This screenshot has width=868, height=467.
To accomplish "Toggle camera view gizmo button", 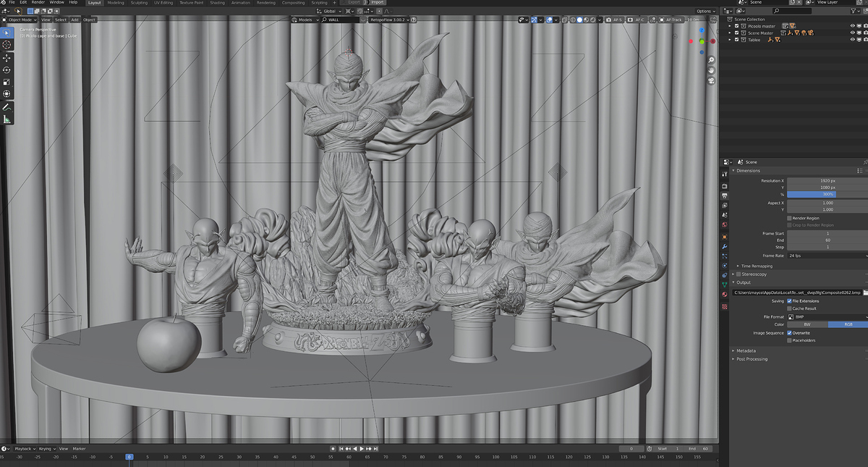I will (712, 80).
